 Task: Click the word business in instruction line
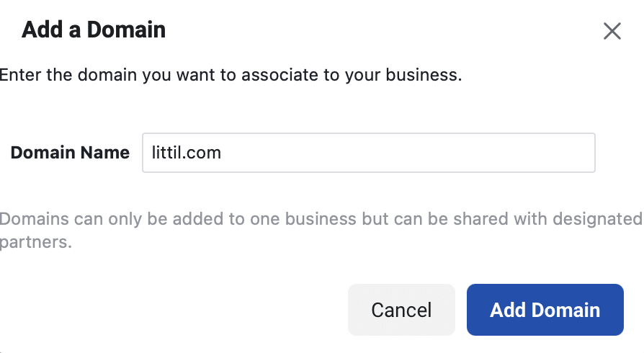point(421,75)
